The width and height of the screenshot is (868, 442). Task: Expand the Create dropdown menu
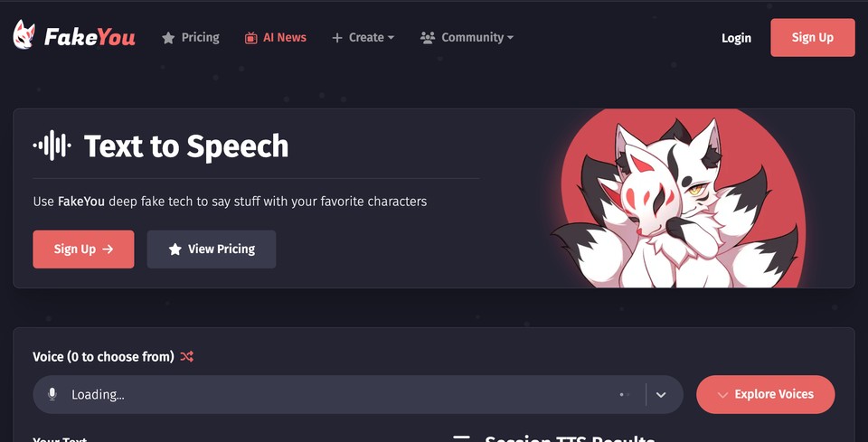tap(363, 38)
